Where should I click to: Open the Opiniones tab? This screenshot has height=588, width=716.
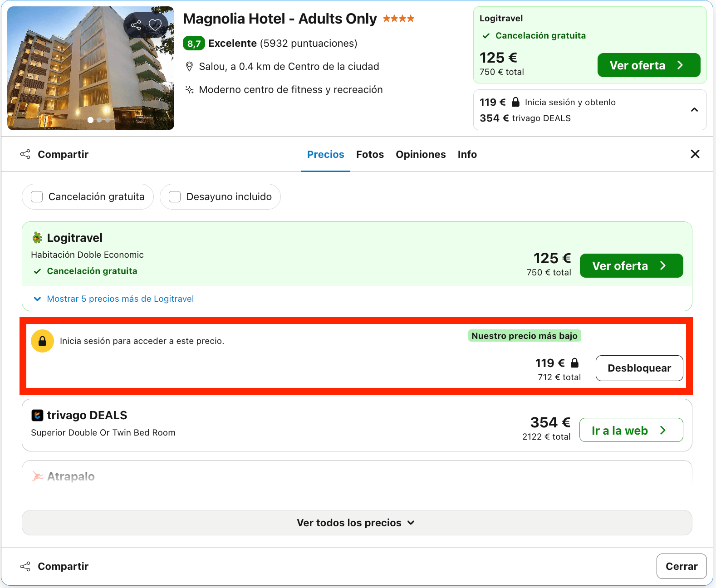421,154
